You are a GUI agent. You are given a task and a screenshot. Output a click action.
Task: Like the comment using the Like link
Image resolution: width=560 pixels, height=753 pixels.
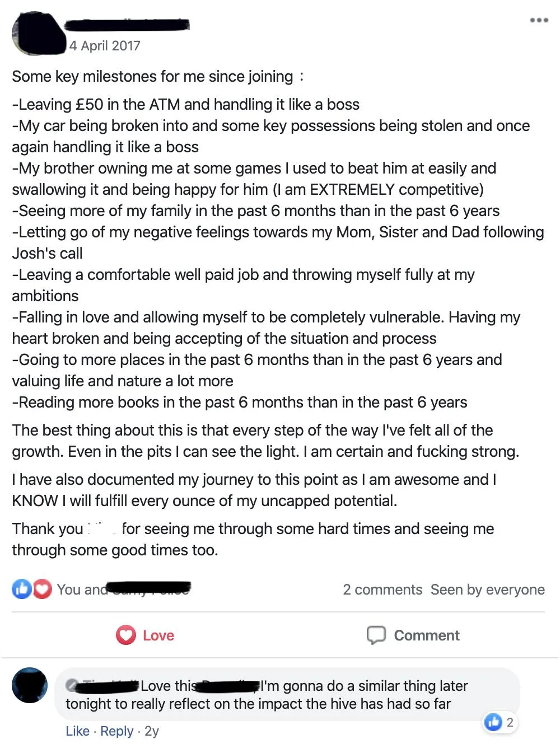click(77, 731)
